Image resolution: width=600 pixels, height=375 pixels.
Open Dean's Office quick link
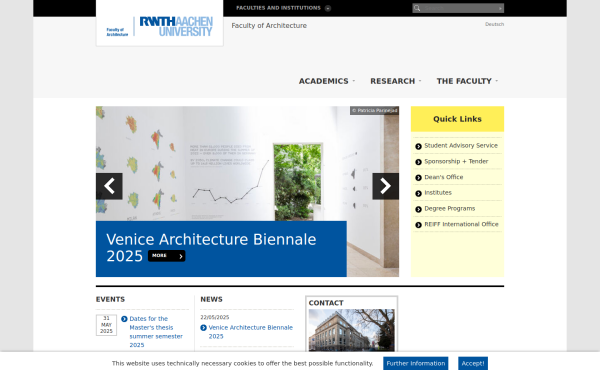click(443, 177)
